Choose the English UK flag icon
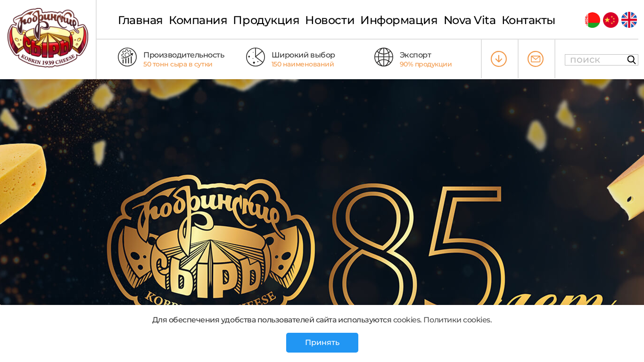This screenshot has height=362, width=644. (x=629, y=20)
